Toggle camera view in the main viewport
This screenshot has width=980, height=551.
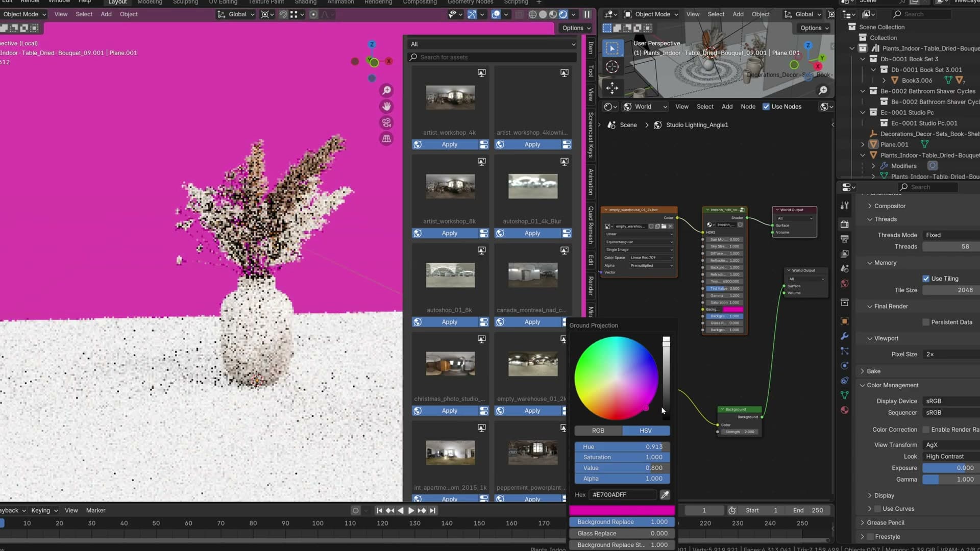[x=386, y=123]
